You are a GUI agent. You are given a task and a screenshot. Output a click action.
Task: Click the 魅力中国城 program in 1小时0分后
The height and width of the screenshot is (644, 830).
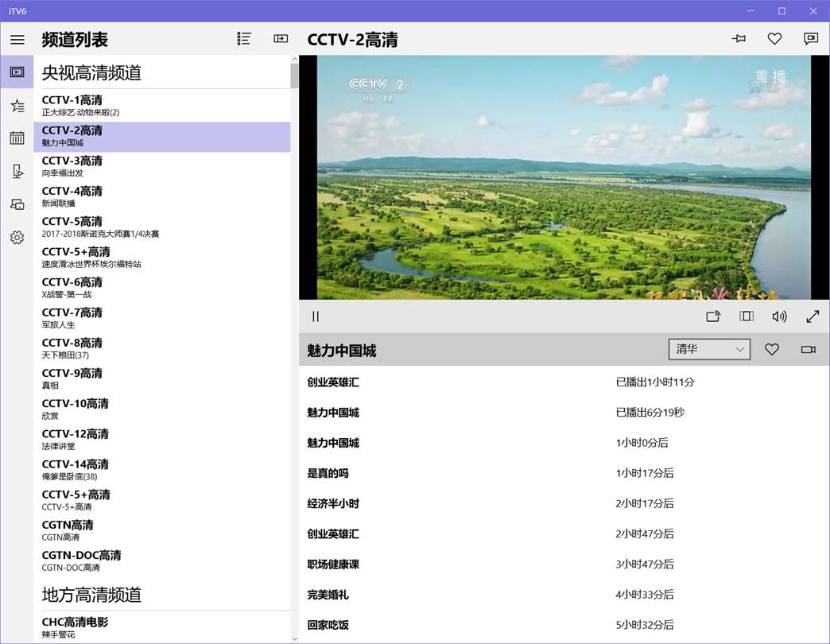[x=564, y=443]
